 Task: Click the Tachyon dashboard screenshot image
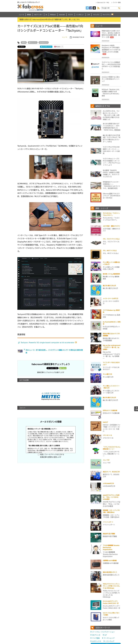tap(51, 283)
